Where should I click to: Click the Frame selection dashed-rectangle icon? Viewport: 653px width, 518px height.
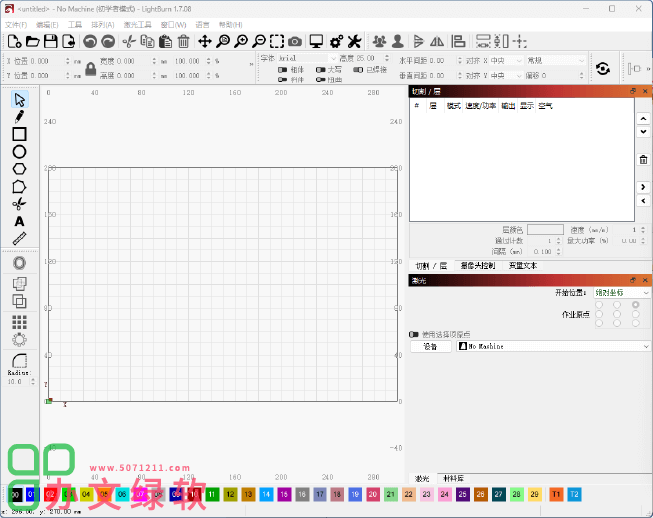pyautogui.click(x=277, y=41)
